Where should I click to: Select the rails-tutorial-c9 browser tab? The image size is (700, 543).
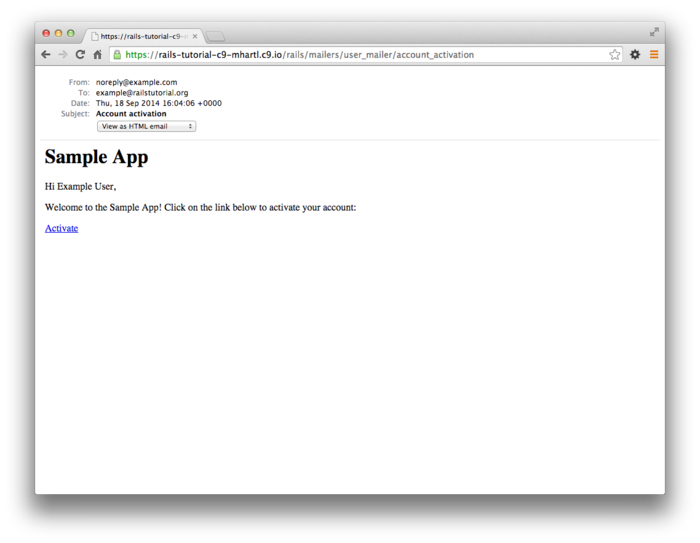point(143,36)
